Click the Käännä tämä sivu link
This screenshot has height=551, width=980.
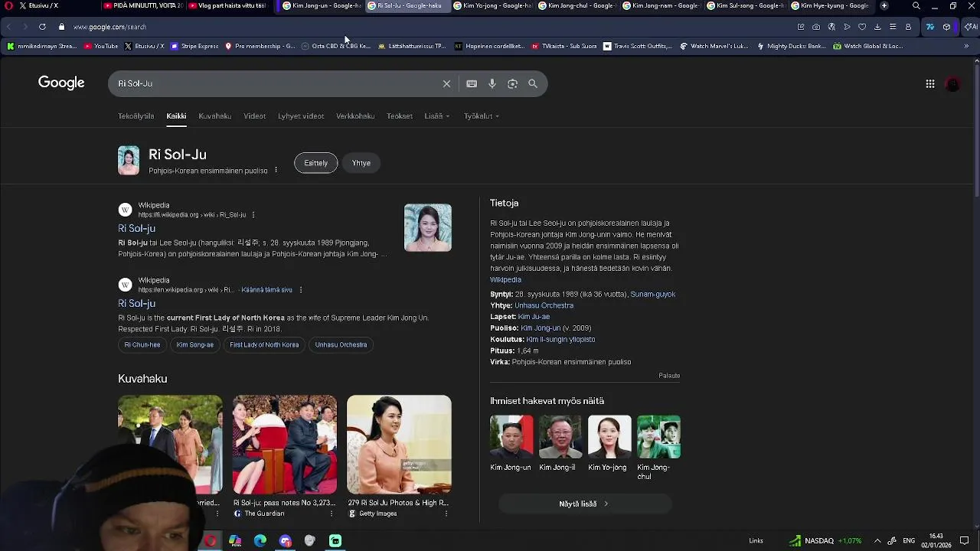[x=266, y=290]
